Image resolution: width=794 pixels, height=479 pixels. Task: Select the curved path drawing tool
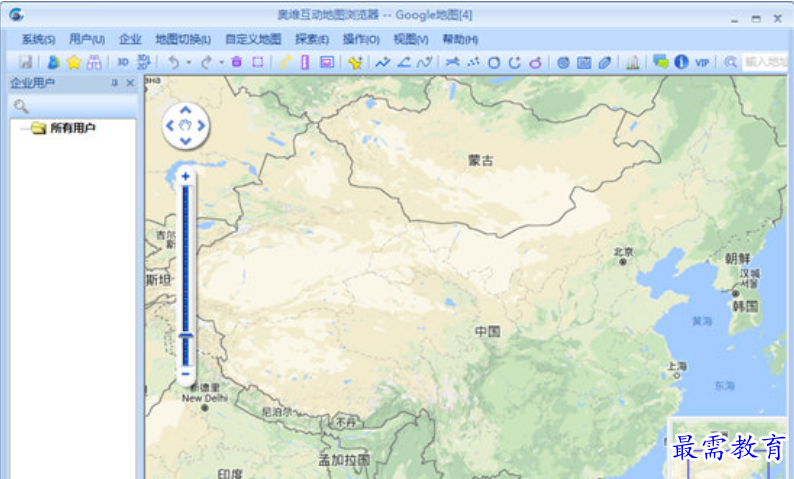click(425, 62)
